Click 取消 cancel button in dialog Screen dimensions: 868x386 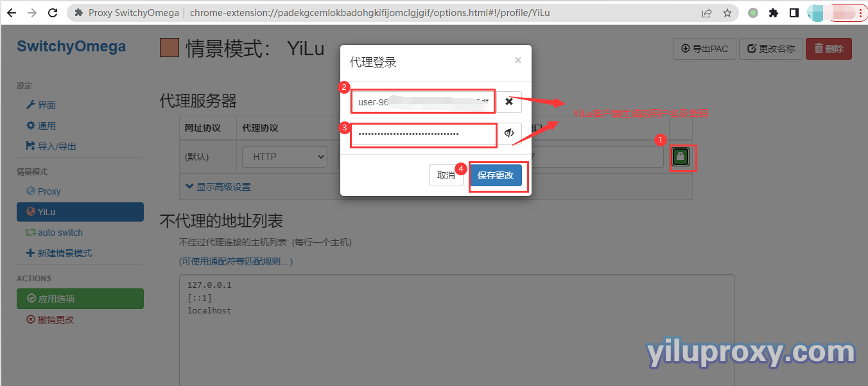pyautogui.click(x=446, y=175)
